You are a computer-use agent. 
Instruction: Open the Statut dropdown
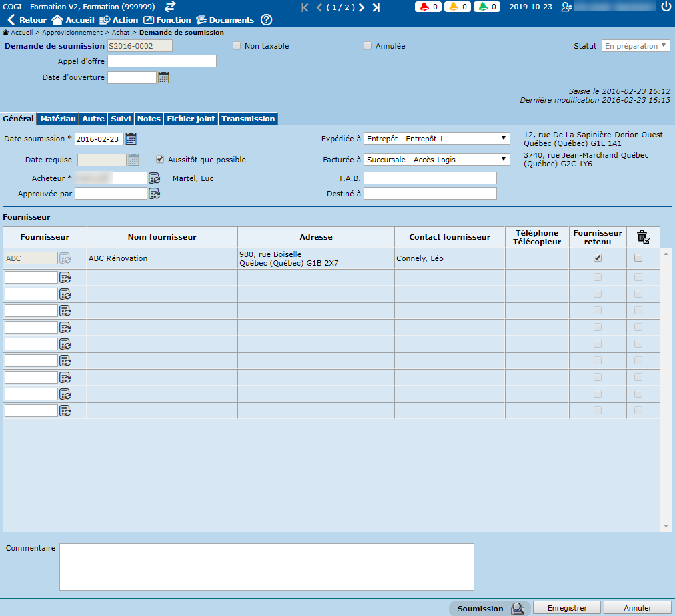click(x=636, y=46)
